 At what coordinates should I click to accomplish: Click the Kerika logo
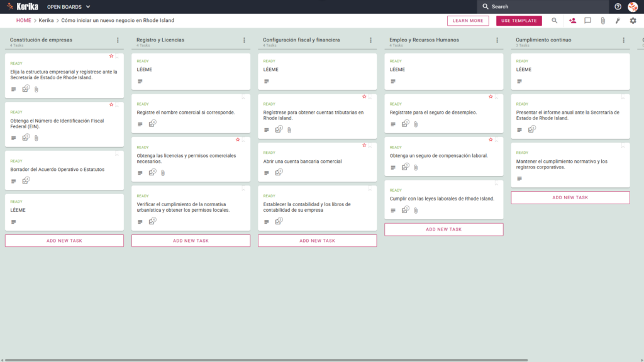tap(23, 6)
